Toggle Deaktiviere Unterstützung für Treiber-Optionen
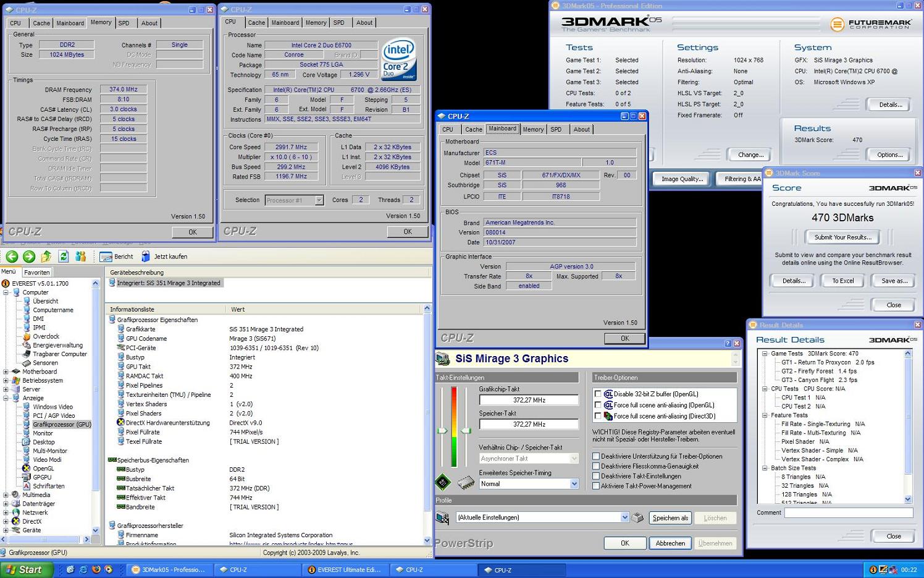Viewport: 924px width, 578px height. tap(596, 456)
